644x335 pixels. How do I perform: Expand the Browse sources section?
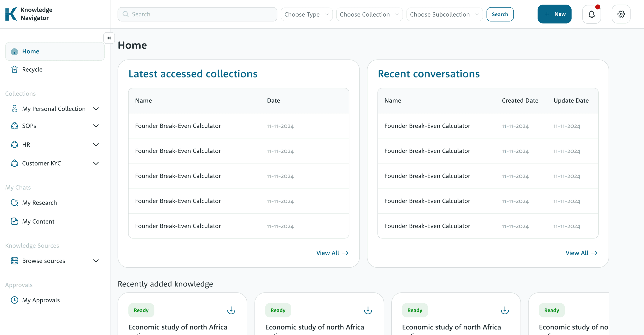click(x=96, y=261)
